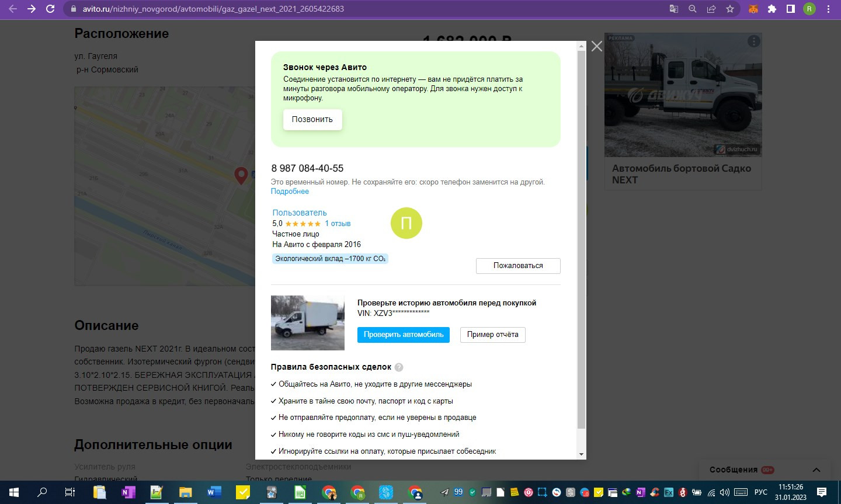Toggle the Chrome side panel icon
This screenshot has height=504, width=841.
point(791,9)
